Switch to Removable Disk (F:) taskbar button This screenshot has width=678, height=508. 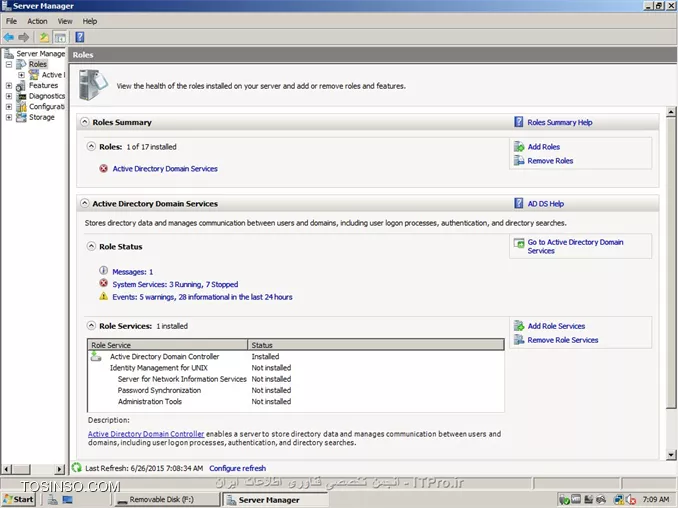point(167,499)
